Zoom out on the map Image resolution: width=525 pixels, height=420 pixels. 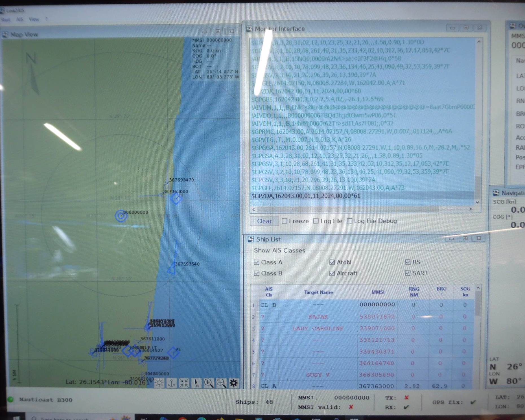[221, 383]
